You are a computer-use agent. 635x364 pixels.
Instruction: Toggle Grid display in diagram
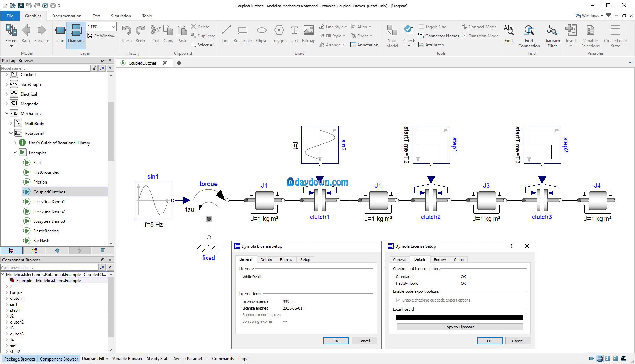(432, 27)
